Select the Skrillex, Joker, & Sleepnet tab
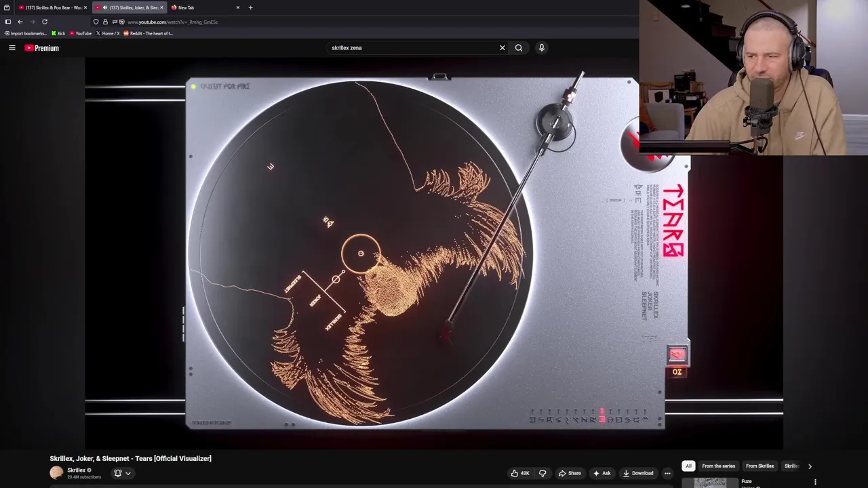Viewport: 868px width, 488px height. pos(129,7)
